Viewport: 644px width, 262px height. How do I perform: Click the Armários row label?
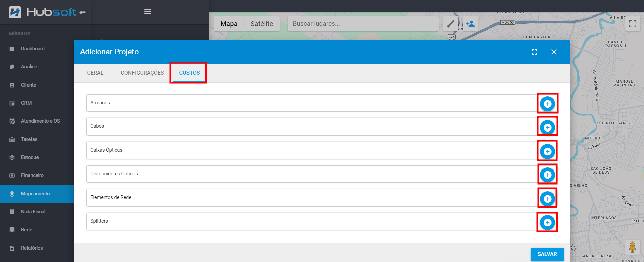tap(100, 103)
